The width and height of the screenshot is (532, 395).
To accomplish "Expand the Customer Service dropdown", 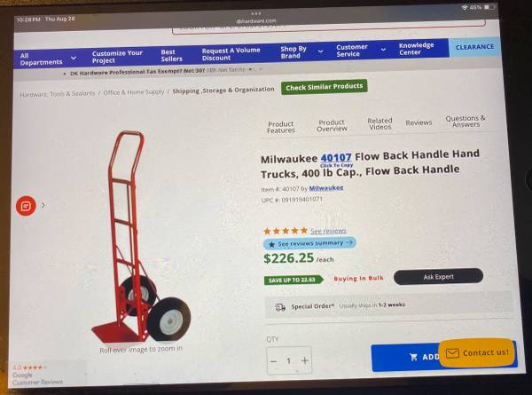I will click(361, 51).
